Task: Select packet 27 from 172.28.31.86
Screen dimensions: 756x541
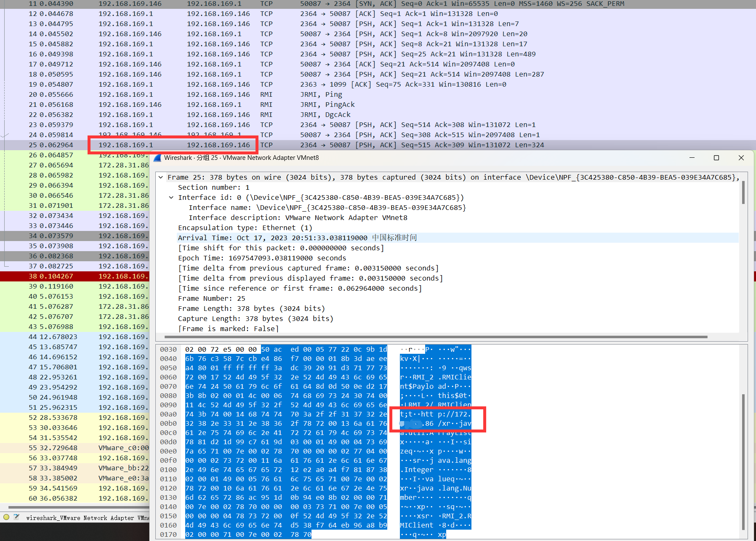Action: (x=75, y=165)
